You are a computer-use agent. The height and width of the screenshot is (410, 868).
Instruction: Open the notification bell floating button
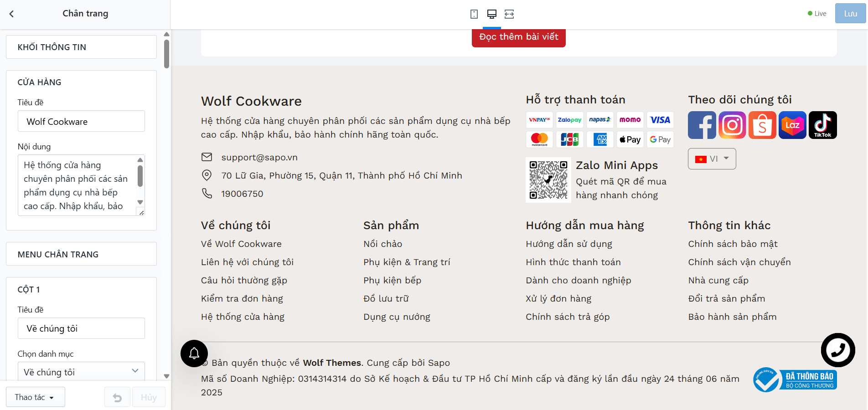(194, 354)
